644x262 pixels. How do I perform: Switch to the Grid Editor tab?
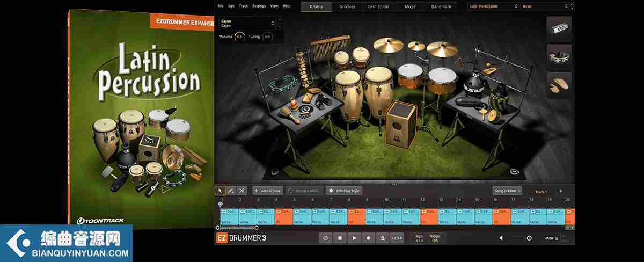[378, 6]
